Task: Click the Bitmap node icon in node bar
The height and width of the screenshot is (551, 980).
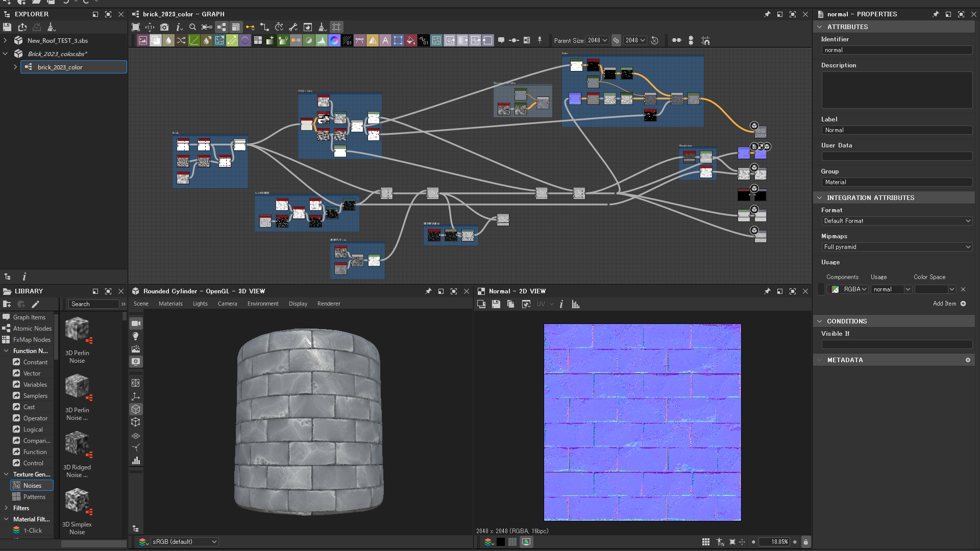Action: (143, 40)
